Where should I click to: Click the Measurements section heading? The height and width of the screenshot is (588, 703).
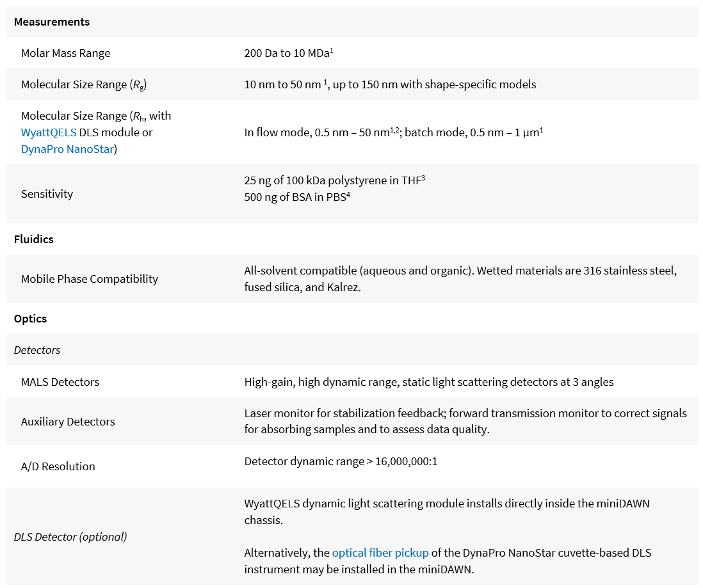tap(52, 22)
